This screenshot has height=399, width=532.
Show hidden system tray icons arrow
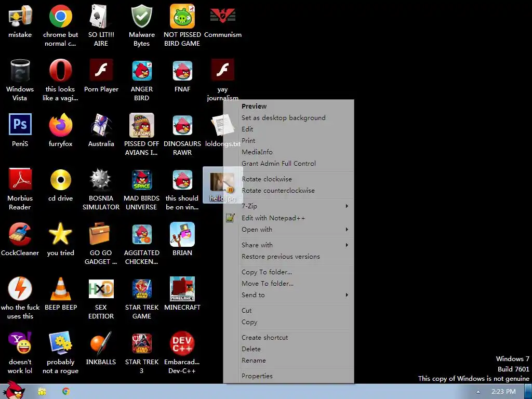click(x=478, y=392)
